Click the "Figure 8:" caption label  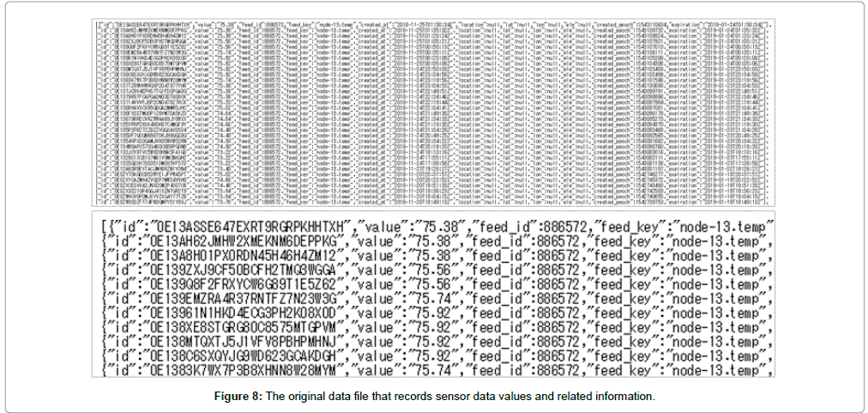click(238, 397)
